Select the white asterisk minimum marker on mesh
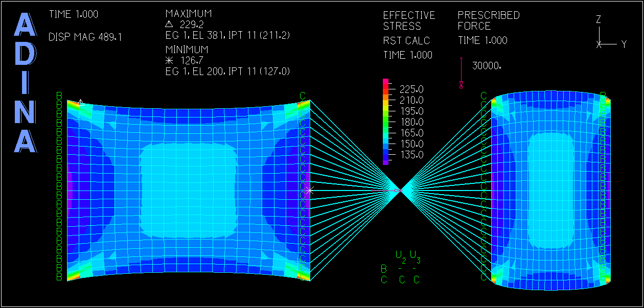Viewport: 644px width, 308px height. (310, 191)
